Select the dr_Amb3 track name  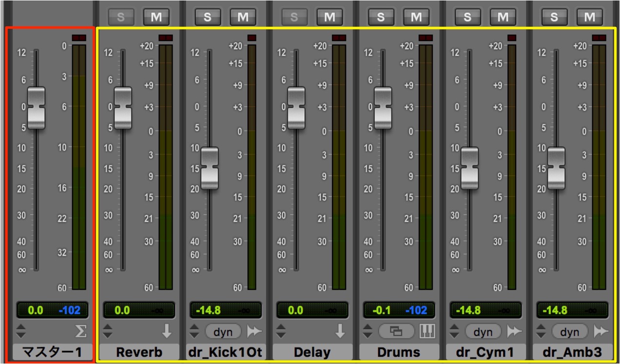[573, 352]
